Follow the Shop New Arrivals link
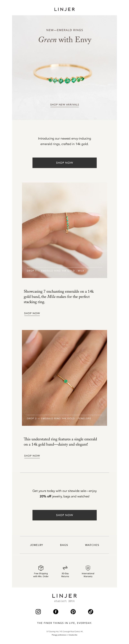The height and width of the screenshot is (644, 129). [x=64, y=105]
